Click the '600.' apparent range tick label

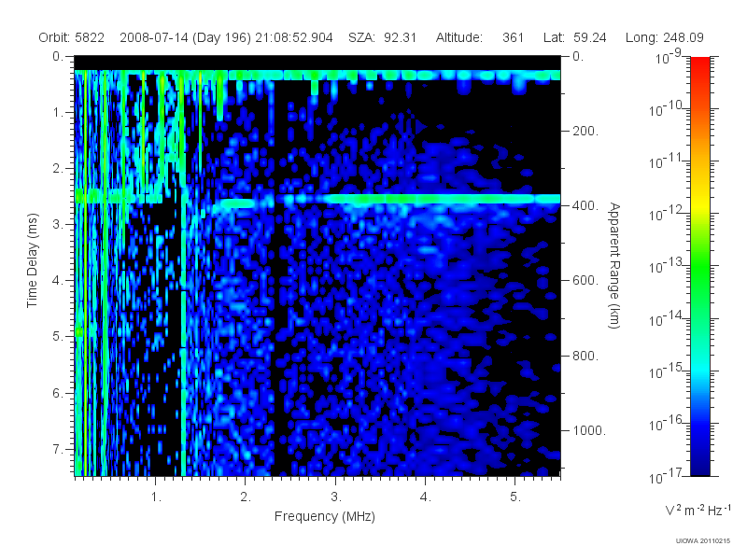pyautogui.click(x=585, y=281)
